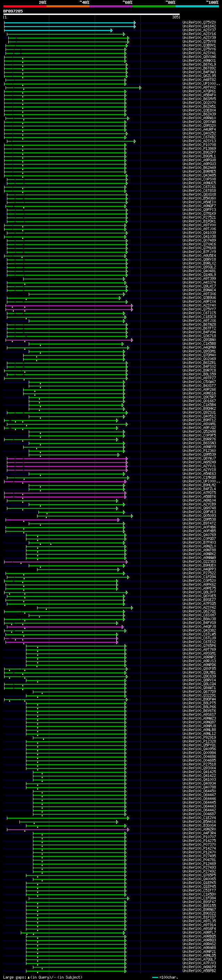The width and height of the screenshot is (222, 980).
Task: Select the green ~80% identity legend segment
Action: click(154, 6)
